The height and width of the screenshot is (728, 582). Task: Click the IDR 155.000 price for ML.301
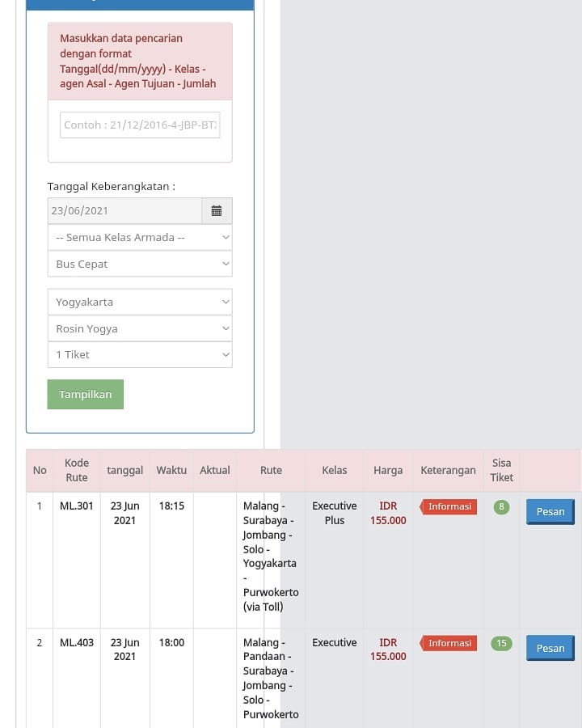[x=388, y=514]
